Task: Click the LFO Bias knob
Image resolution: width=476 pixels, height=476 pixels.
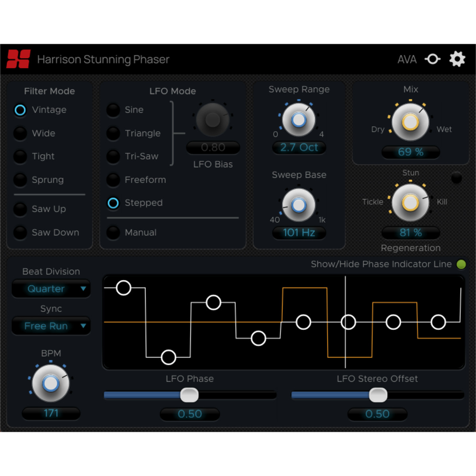Action: coord(213,120)
